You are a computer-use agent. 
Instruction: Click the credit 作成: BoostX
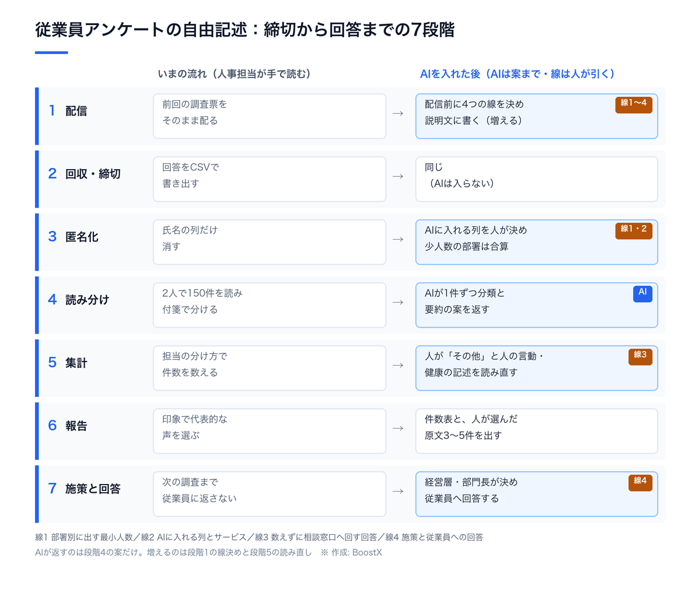[x=356, y=552]
